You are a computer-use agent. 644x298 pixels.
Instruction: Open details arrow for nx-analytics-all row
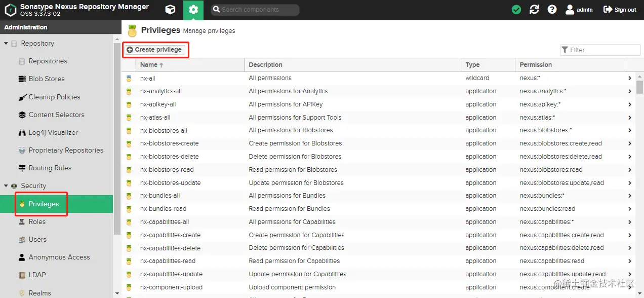[630, 91]
